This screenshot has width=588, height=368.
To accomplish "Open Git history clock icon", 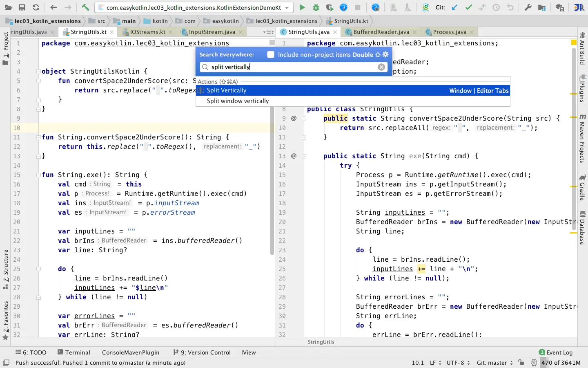I will 496,7.
